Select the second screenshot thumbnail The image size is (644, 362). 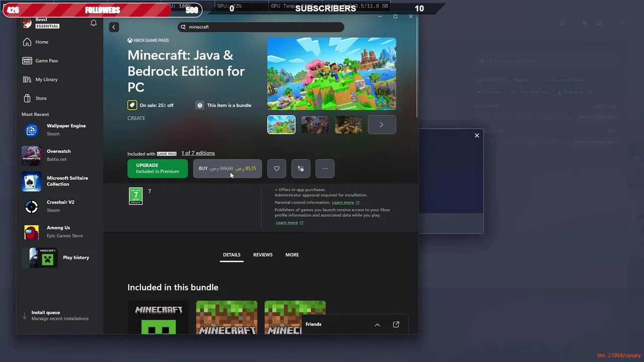pyautogui.click(x=315, y=125)
